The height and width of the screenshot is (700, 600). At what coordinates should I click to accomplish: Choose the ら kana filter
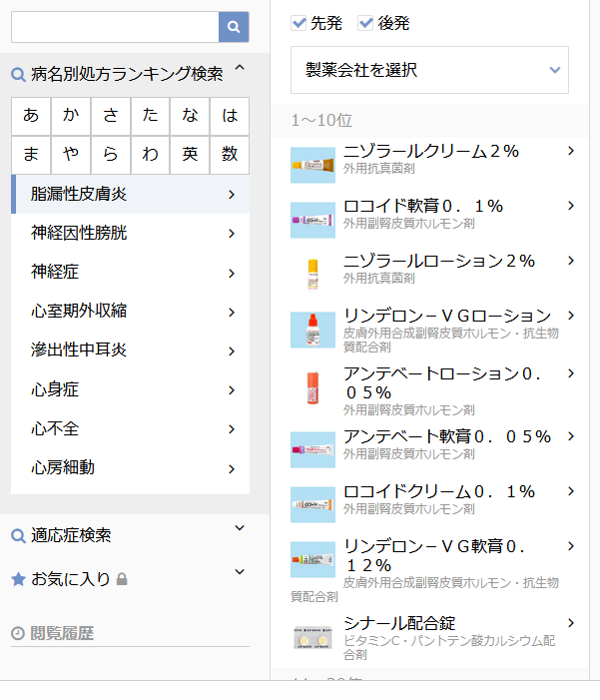click(x=110, y=155)
